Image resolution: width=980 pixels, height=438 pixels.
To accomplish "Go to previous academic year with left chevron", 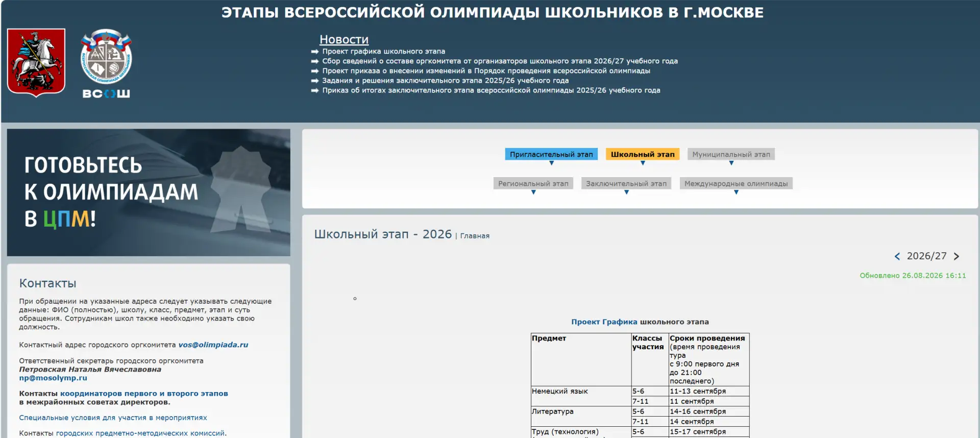I will click(x=897, y=256).
